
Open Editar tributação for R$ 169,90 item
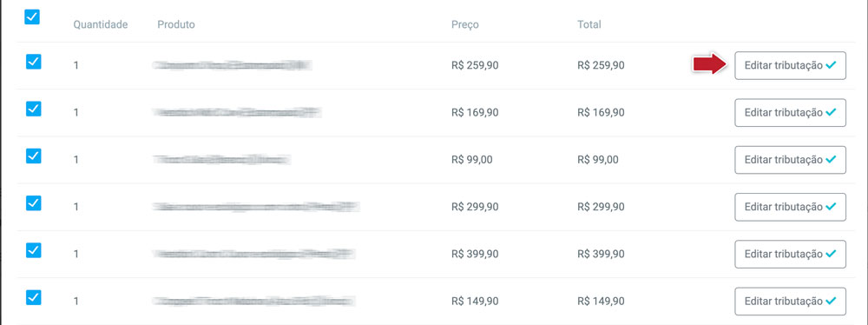790,113
